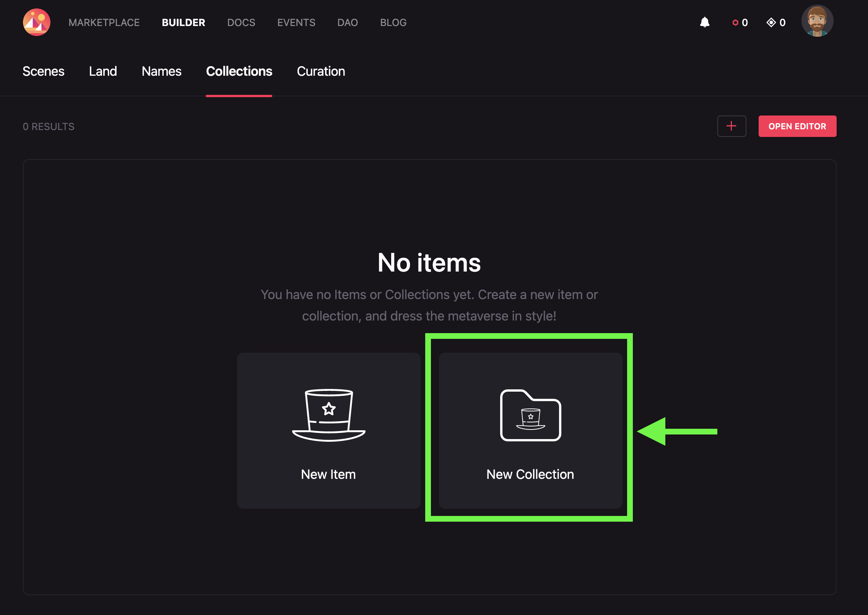Open the notifications bell
The width and height of the screenshot is (868, 615).
tap(704, 22)
